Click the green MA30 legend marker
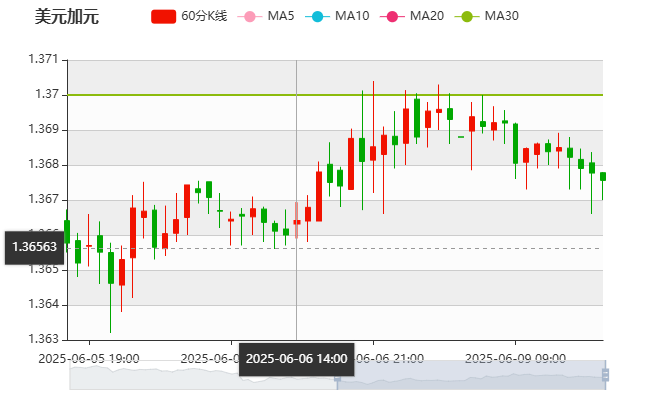670x400 pixels. point(467,17)
